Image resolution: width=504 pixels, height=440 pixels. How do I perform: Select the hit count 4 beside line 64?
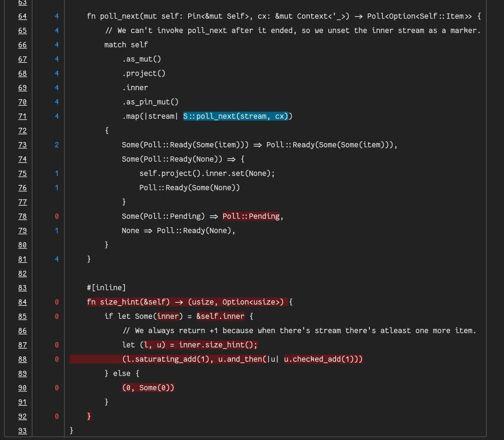(56, 16)
